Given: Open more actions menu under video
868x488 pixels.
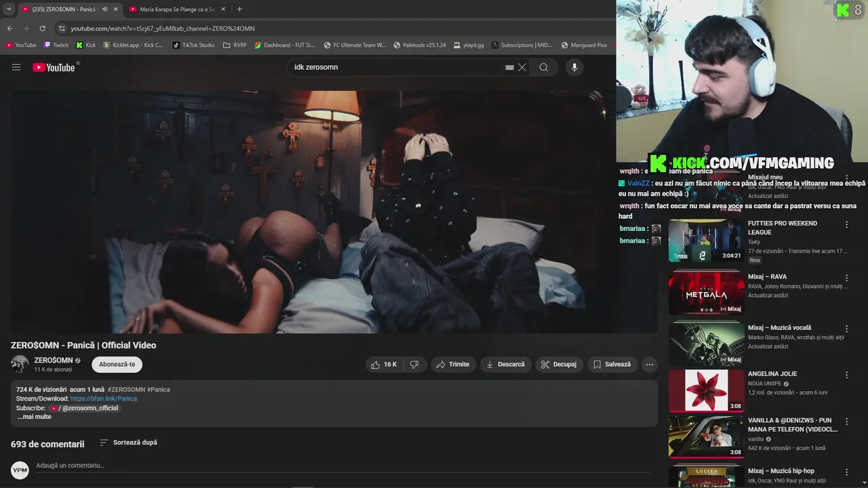Looking at the screenshot, I should [x=650, y=365].
